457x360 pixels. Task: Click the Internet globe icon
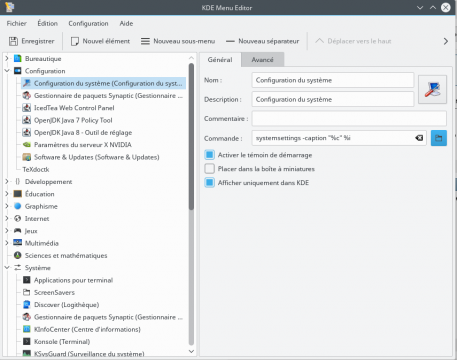click(18, 219)
